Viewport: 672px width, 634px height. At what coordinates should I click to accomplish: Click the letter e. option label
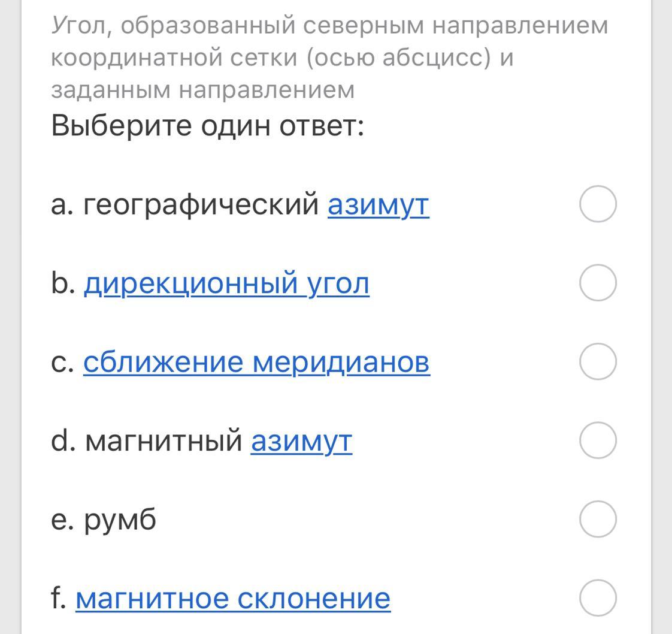tap(62, 520)
